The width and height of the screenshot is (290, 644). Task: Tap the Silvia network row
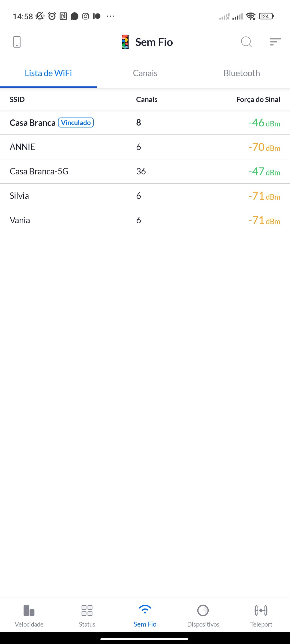point(145,196)
